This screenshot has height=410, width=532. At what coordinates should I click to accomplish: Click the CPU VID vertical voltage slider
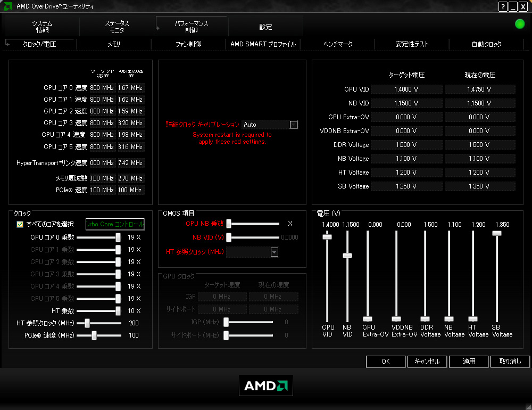tap(327, 276)
